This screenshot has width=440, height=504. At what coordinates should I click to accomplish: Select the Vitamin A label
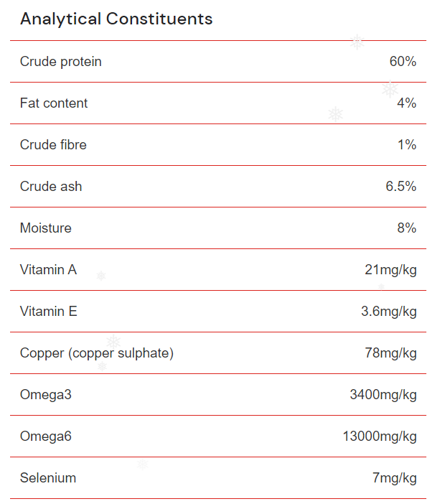coord(48,270)
